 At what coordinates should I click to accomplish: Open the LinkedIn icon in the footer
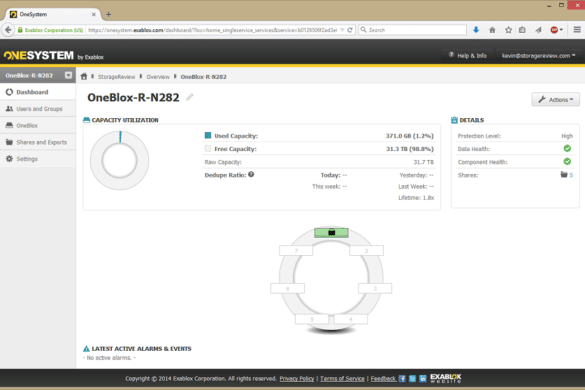point(423,378)
